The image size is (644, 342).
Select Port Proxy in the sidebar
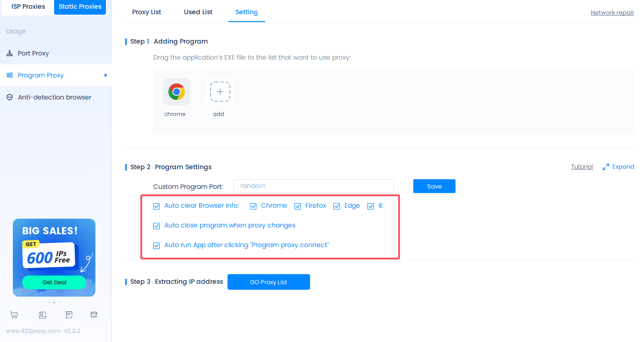click(x=33, y=53)
